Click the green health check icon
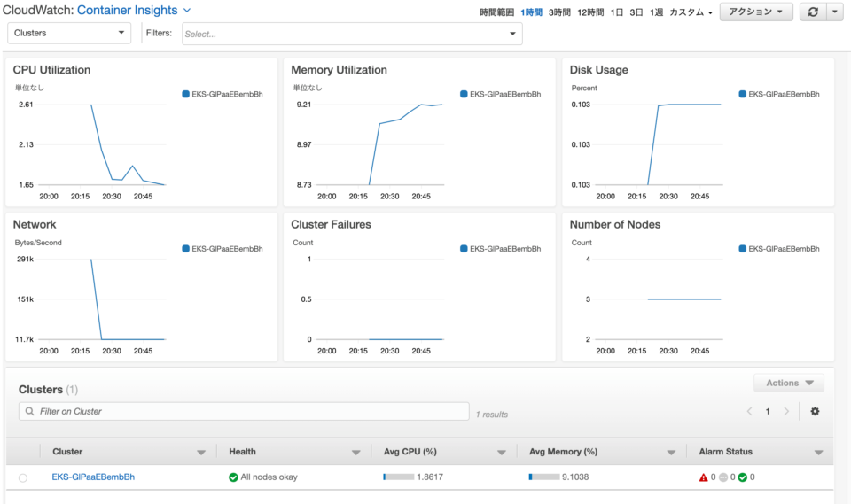 click(233, 477)
